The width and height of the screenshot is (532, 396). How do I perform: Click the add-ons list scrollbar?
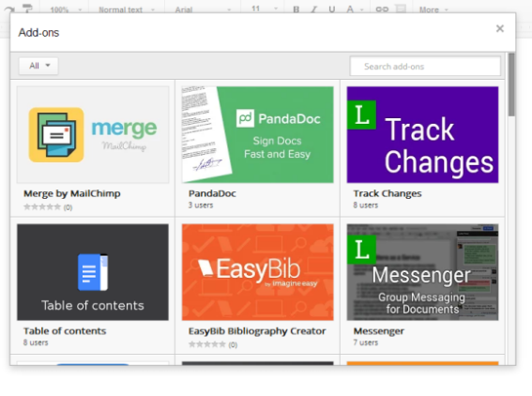coord(511,84)
